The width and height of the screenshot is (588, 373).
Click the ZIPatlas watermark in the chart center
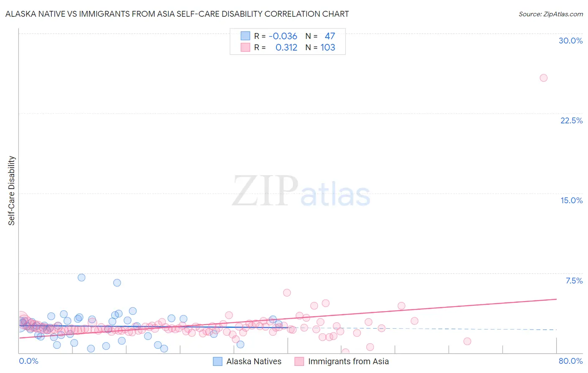click(301, 191)
